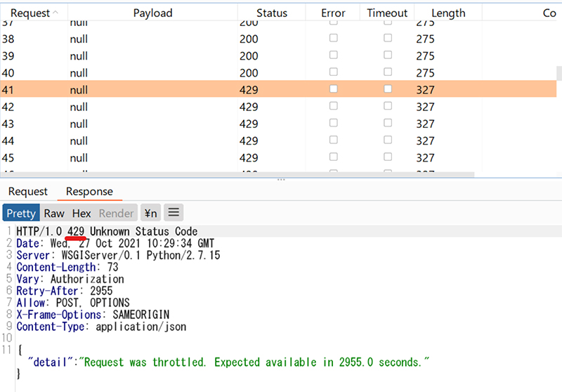
Task: Toggle Error checkbox for request 38
Action: pos(333,38)
